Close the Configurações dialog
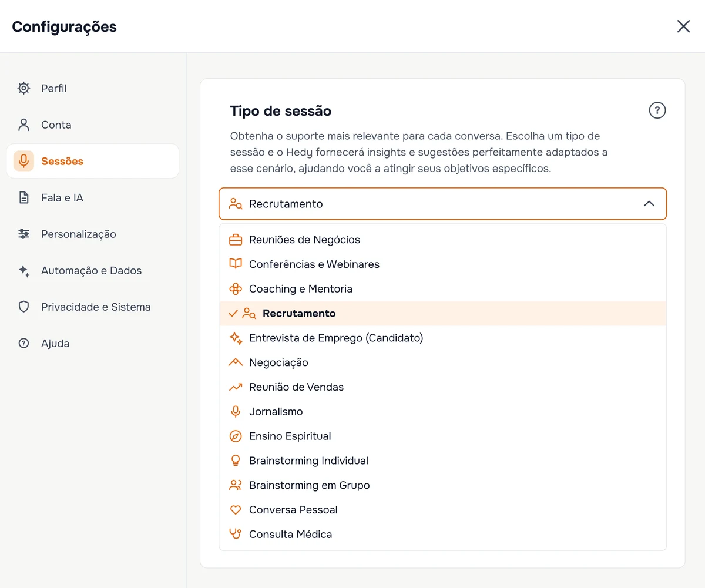The height and width of the screenshot is (588, 705). click(x=683, y=26)
